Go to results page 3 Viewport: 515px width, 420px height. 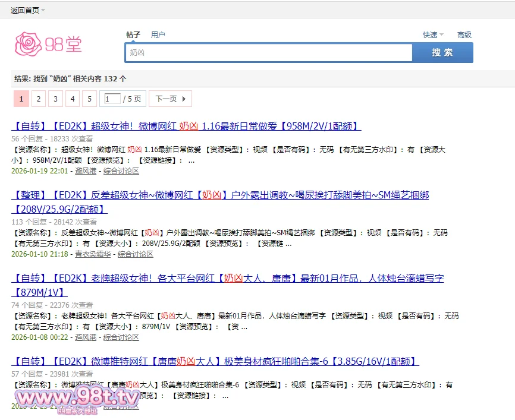click(x=55, y=99)
